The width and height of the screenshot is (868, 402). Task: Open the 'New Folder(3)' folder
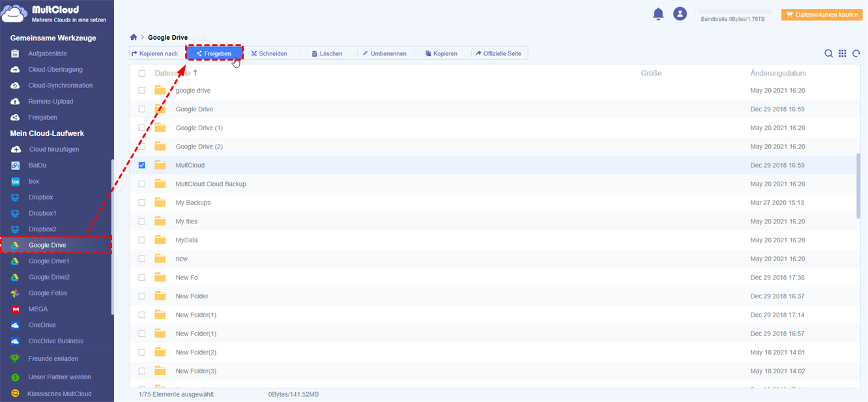196,371
